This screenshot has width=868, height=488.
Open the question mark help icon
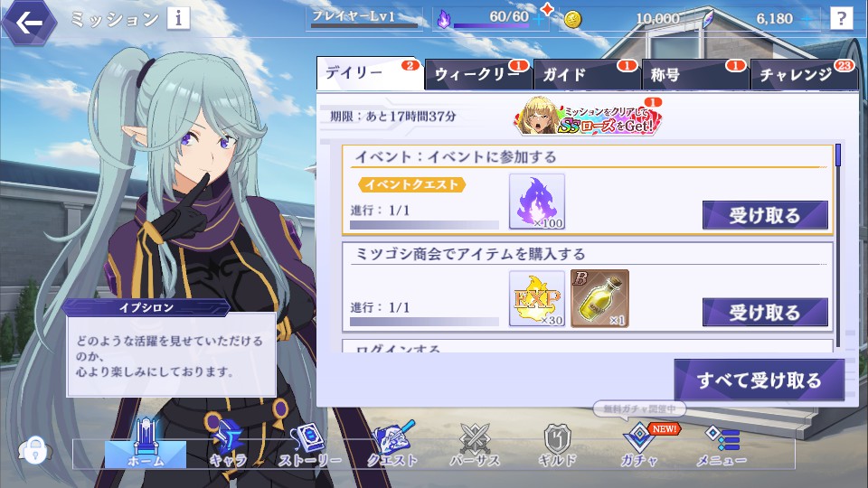pos(841,18)
